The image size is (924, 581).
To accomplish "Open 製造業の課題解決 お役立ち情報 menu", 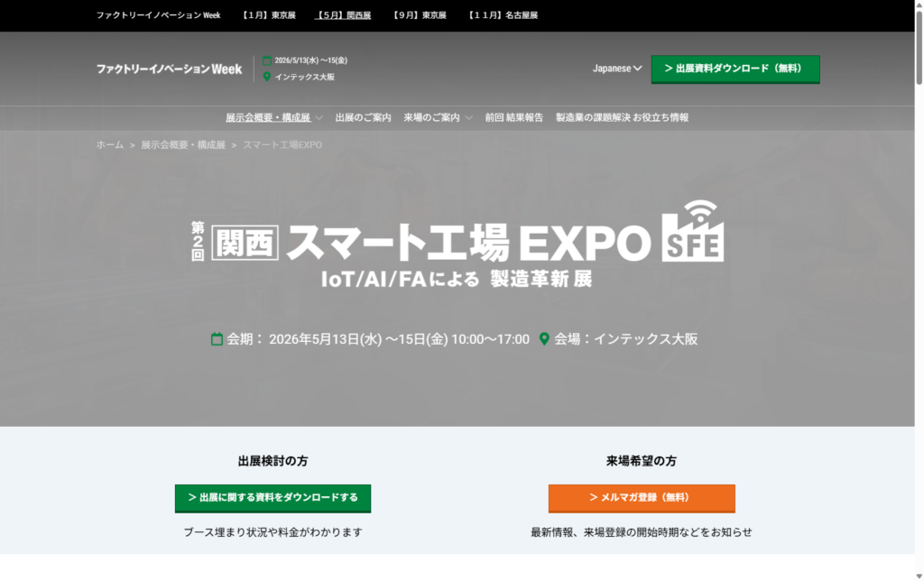I will (x=622, y=117).
